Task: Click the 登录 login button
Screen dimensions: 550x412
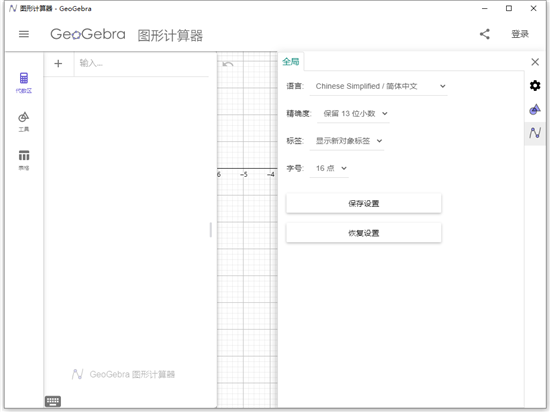Action: click(x=520, y=34)
